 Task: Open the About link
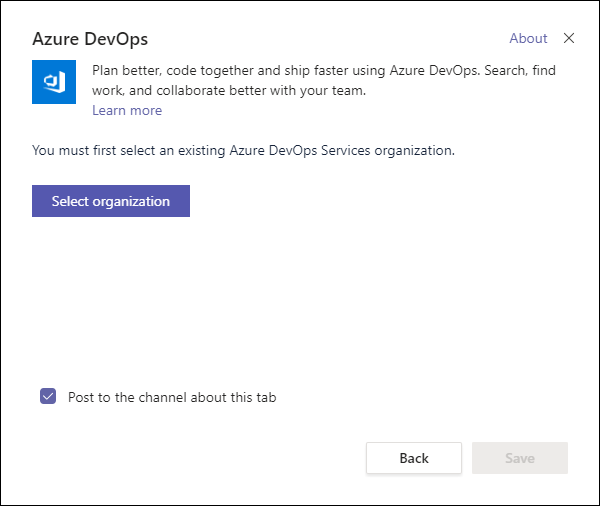click(x=528, y=38)
